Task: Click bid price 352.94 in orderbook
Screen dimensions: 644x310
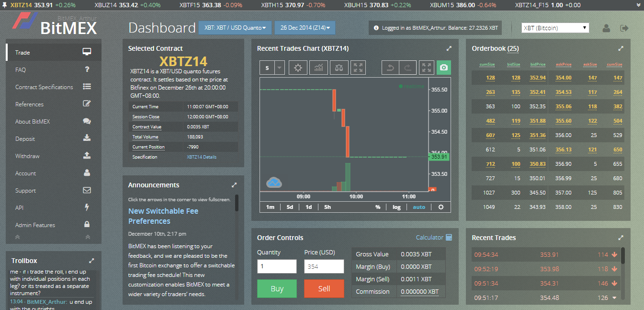Action: click(x=538, y=78)
